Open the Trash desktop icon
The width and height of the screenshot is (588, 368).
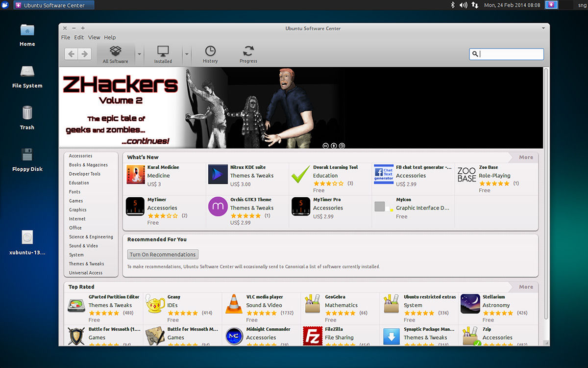pos(27,113)
